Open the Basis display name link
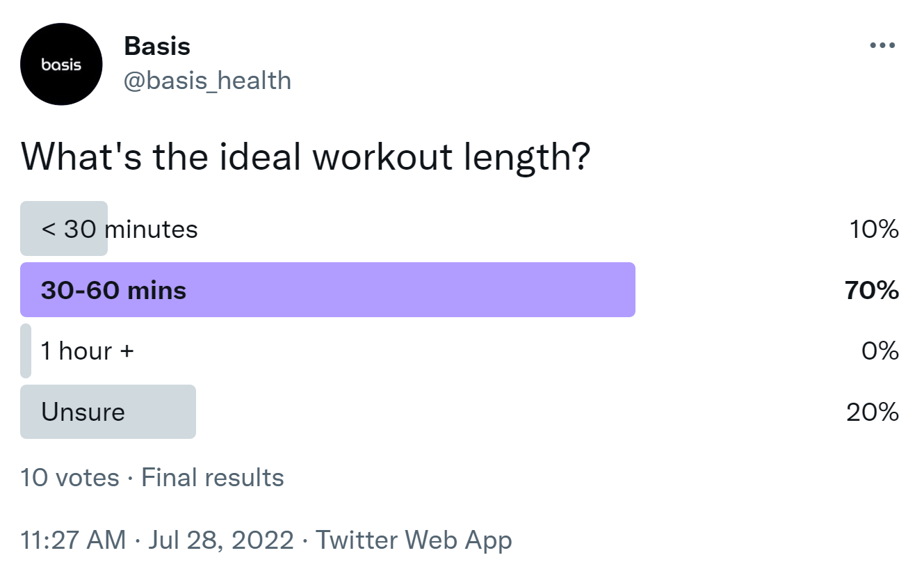 click(157, 46)
